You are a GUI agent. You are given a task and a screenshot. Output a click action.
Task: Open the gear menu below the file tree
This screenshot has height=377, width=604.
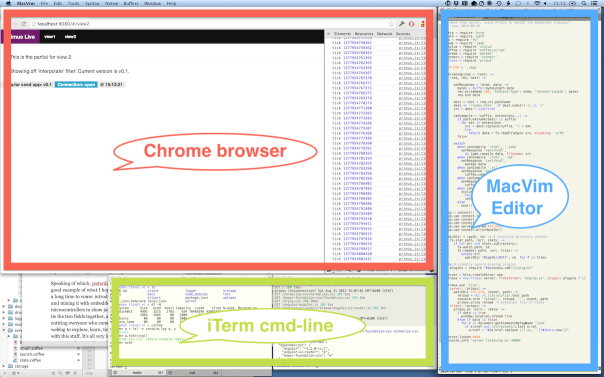pos(15,373)
